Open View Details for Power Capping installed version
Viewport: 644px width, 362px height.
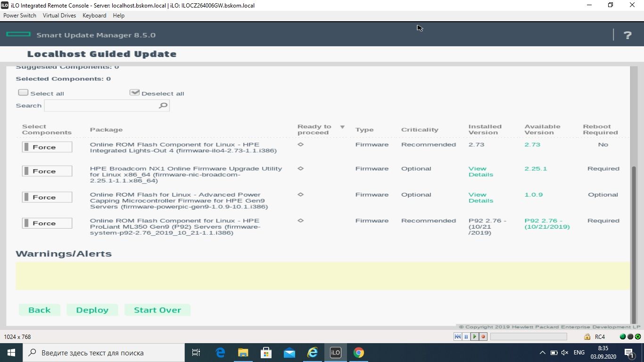480,197
